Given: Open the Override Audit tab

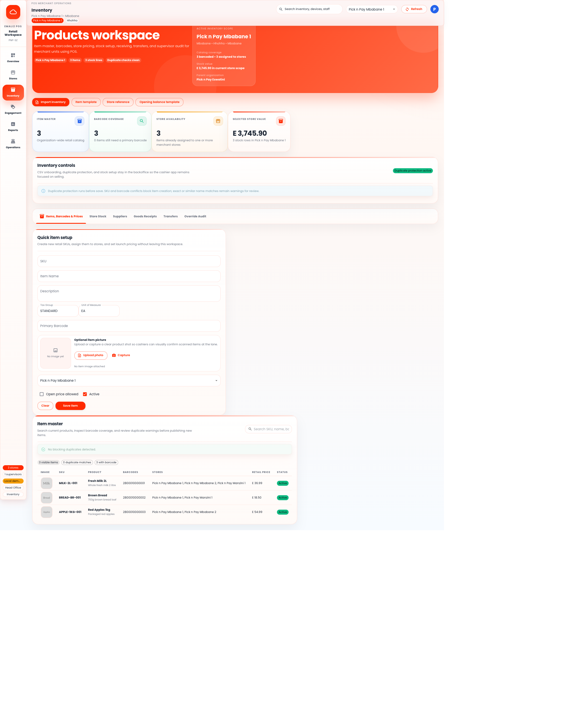Looking at the screenshot, I should 195,217.
